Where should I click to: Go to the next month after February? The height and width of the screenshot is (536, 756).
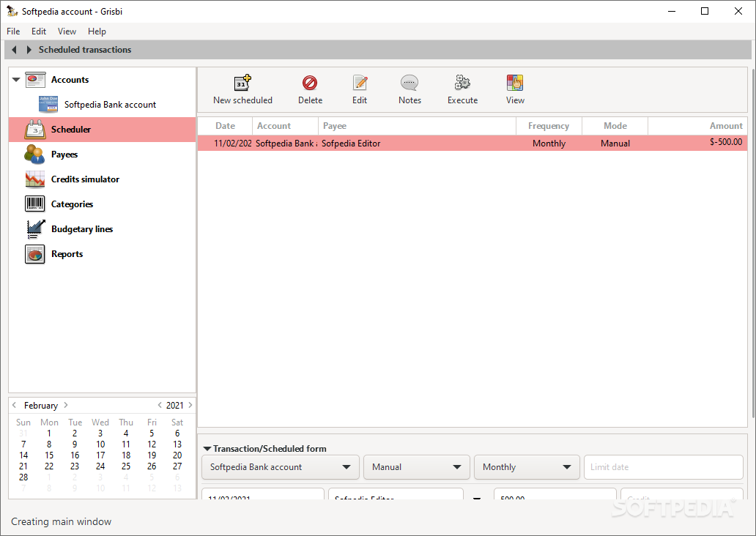[x=66, y=405]
